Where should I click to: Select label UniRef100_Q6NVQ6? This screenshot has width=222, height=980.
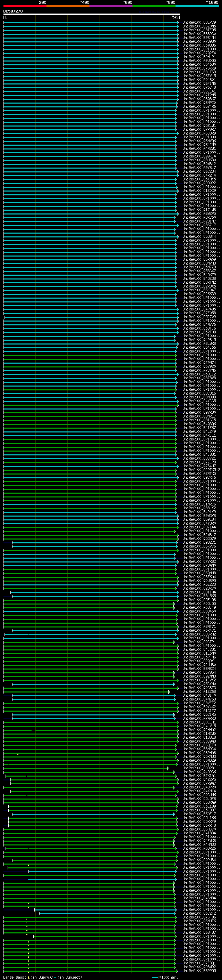click(x=199, y=141)
